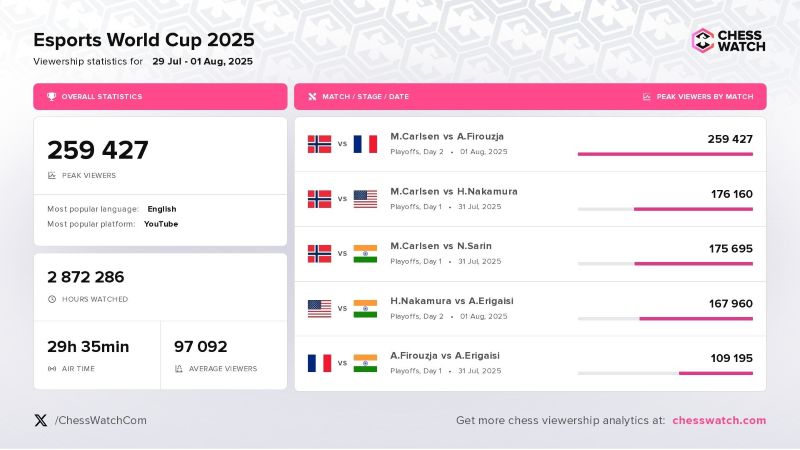
Task: Click the India flag in Carlsen vs Sarin row
Action: [365, 254]
